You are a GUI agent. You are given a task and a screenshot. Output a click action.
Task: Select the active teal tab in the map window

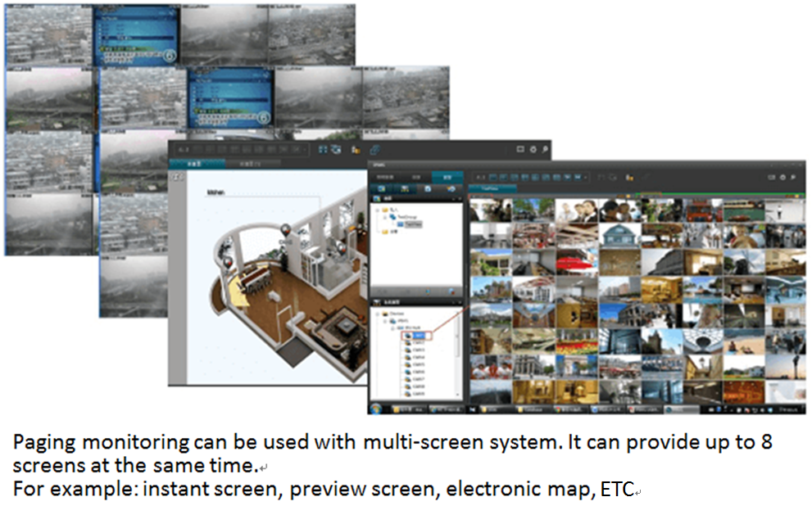197,164
